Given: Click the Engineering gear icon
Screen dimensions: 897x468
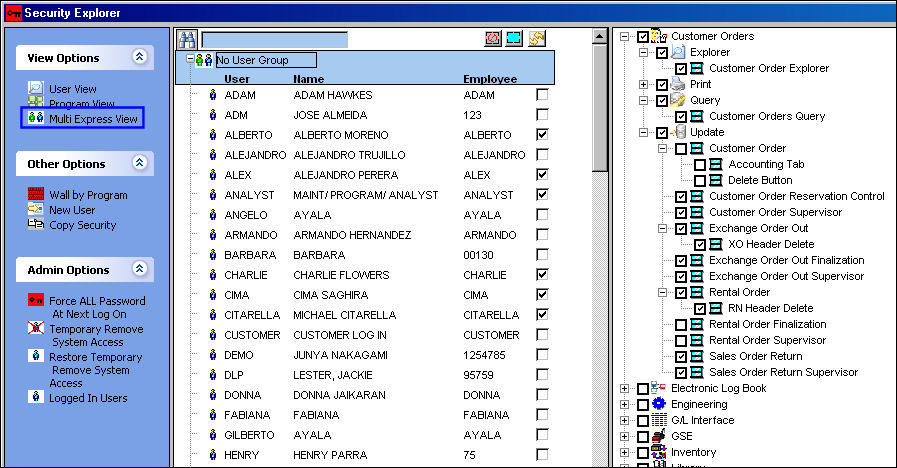Looking at the screenshot, I should (x=659, y=404).
